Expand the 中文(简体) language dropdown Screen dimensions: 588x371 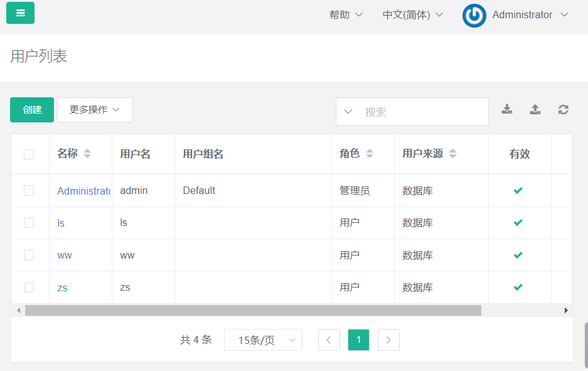click(x=413, y=15)
